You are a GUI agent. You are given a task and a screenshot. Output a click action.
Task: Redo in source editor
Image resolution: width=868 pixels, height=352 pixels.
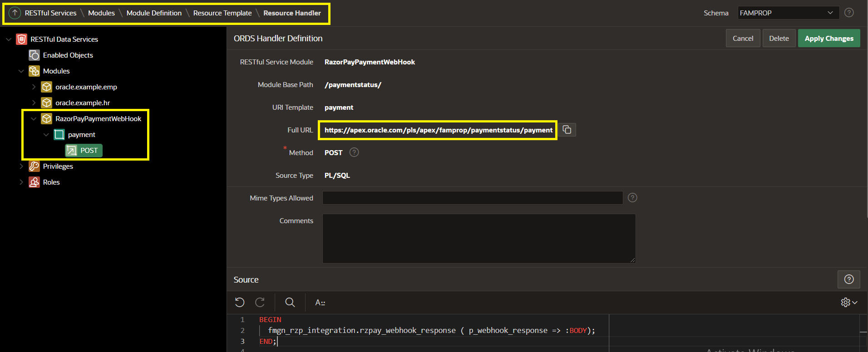(260, 302)
